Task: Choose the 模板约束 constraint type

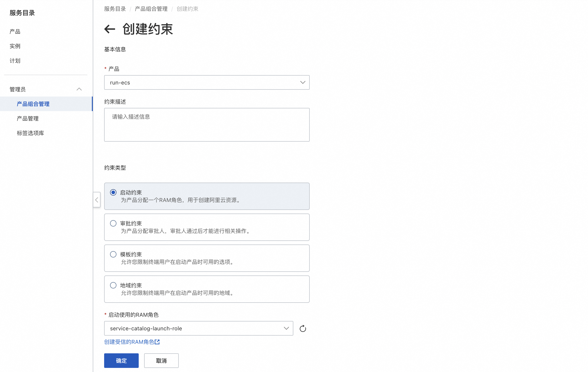Action: click(x=113, y=255)
